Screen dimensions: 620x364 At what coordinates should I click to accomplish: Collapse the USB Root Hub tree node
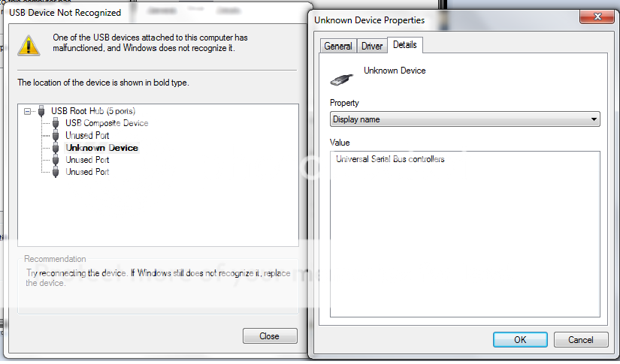[x=28, y=111]
